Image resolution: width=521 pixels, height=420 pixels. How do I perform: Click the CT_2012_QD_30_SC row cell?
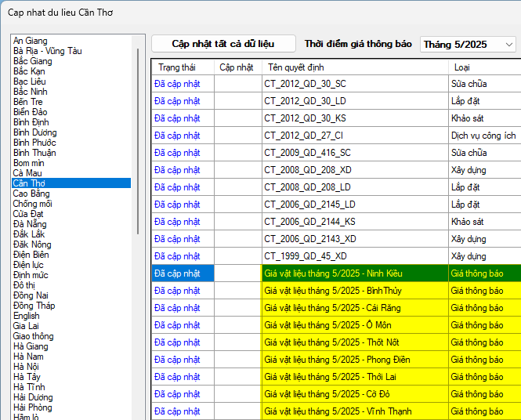(355, 84)
